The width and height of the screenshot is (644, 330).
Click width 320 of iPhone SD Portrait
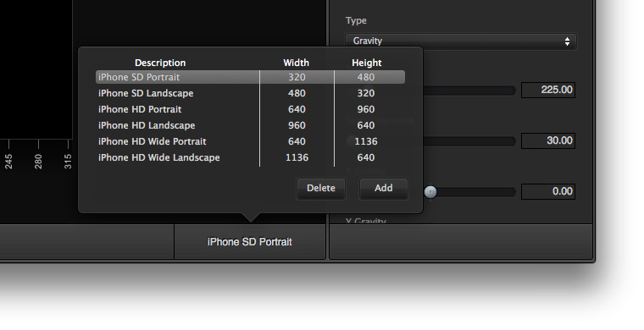297,77
